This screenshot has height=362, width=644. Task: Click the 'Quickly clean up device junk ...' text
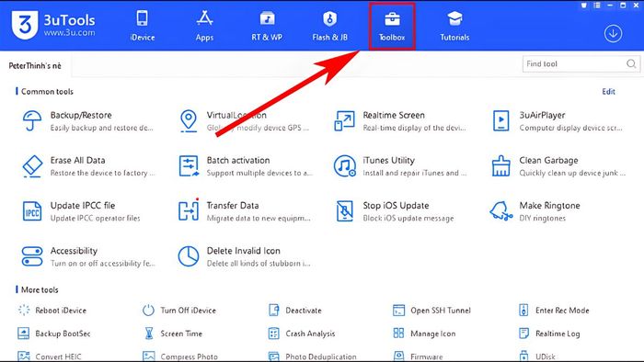pyautogui.click(x=572, y=173)
